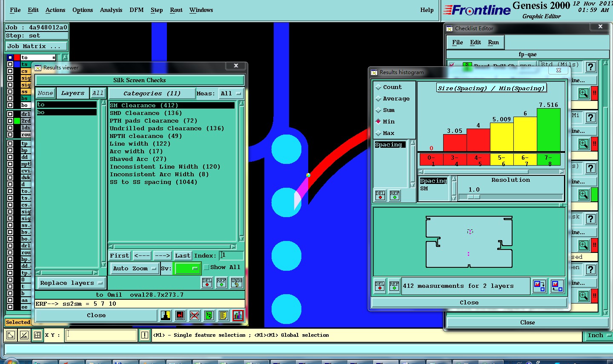The width and height of the screenshot is (613, 364).
Task: Click the <--- previous result button
Action: tap(142, 255)
